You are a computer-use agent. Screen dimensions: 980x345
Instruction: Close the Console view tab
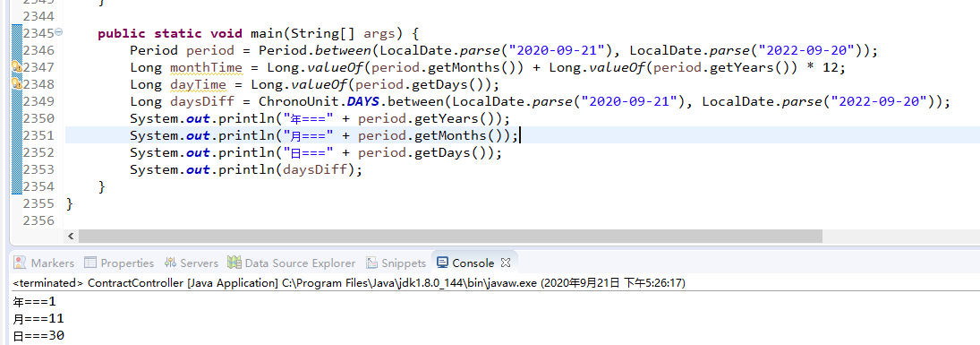point(506,263)
